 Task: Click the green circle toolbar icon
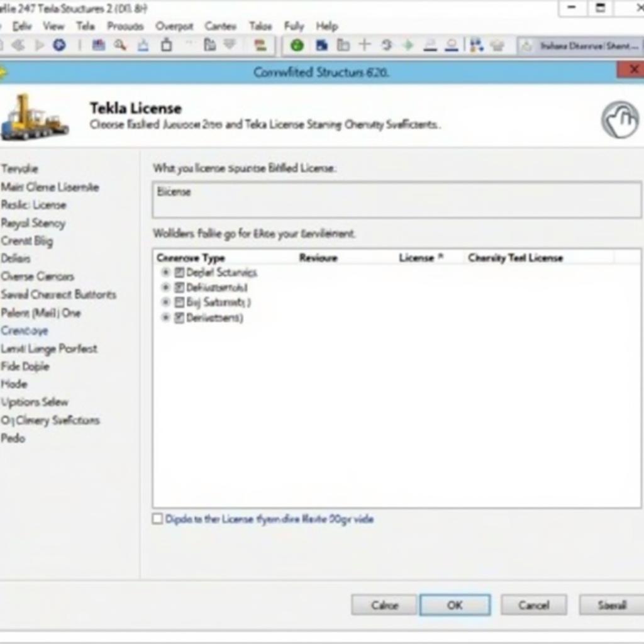click(297, 45)
